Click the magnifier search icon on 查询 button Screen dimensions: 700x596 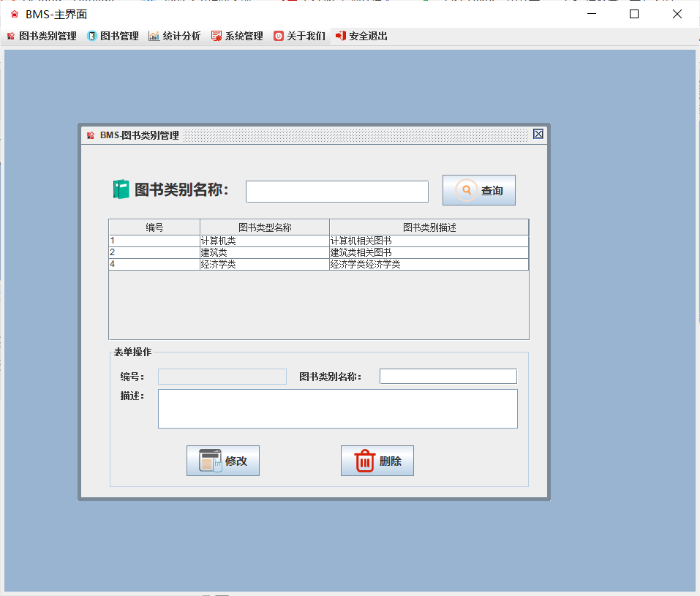pos(466,190)
